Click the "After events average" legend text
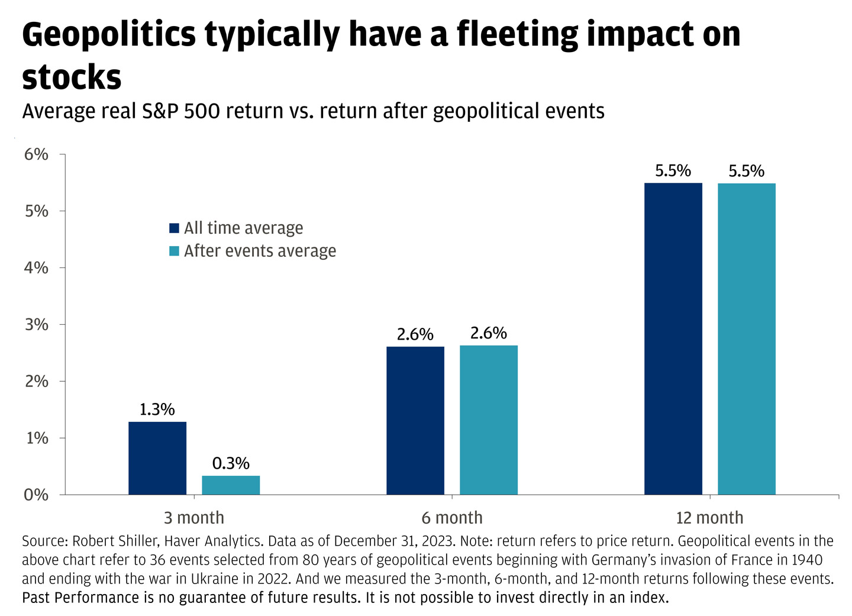 point(260,251)
